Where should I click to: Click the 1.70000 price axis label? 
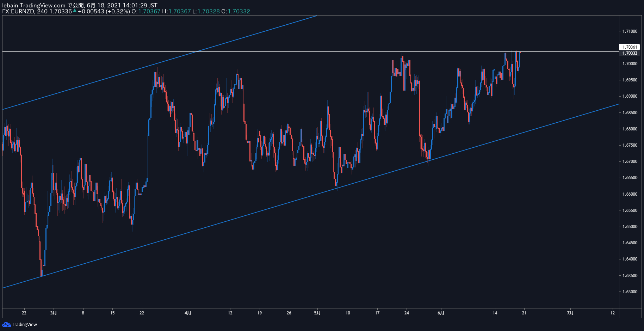pyautogui.click(x=630, y=64)
